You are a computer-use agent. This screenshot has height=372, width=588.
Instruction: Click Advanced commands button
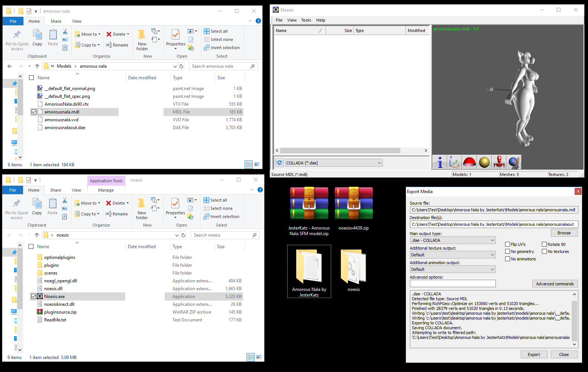[555, 284]
